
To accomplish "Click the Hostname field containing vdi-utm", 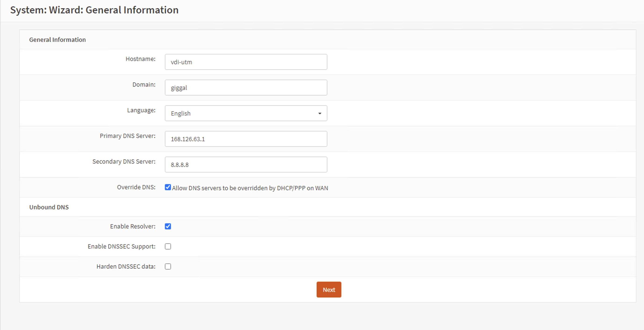I will [x=246, y=62].
